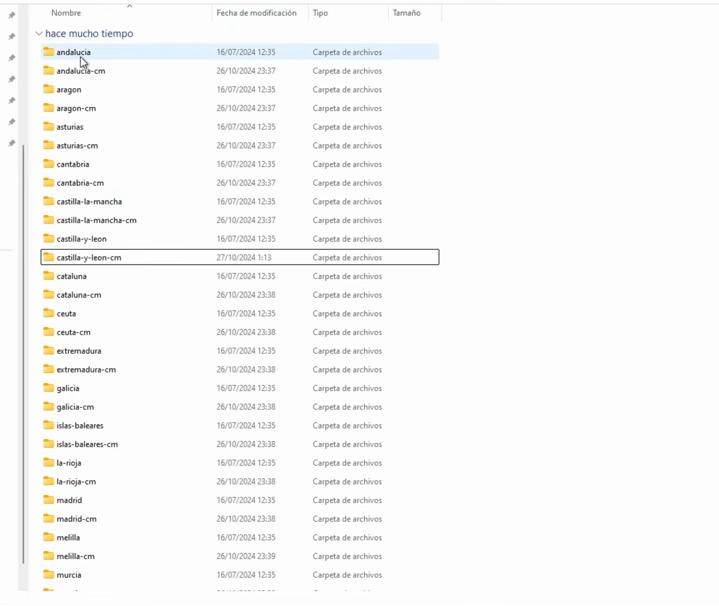This screenshot has height=606, width=719.
Task: Click the extremadura-cm folder icon
Action: click(49, 369)
